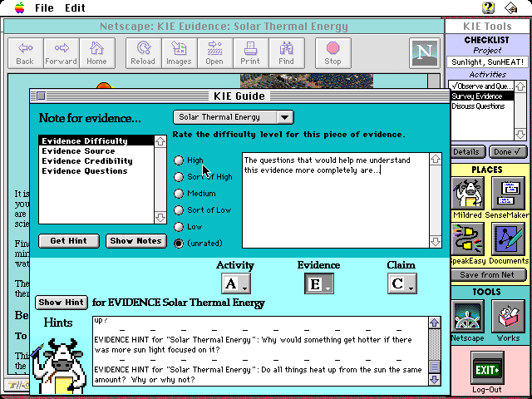Click the Sunlight, SunHEAT! project field
The height and width of the screenshot is (399, 532).
pyautogui.click(x=487, y=62)
